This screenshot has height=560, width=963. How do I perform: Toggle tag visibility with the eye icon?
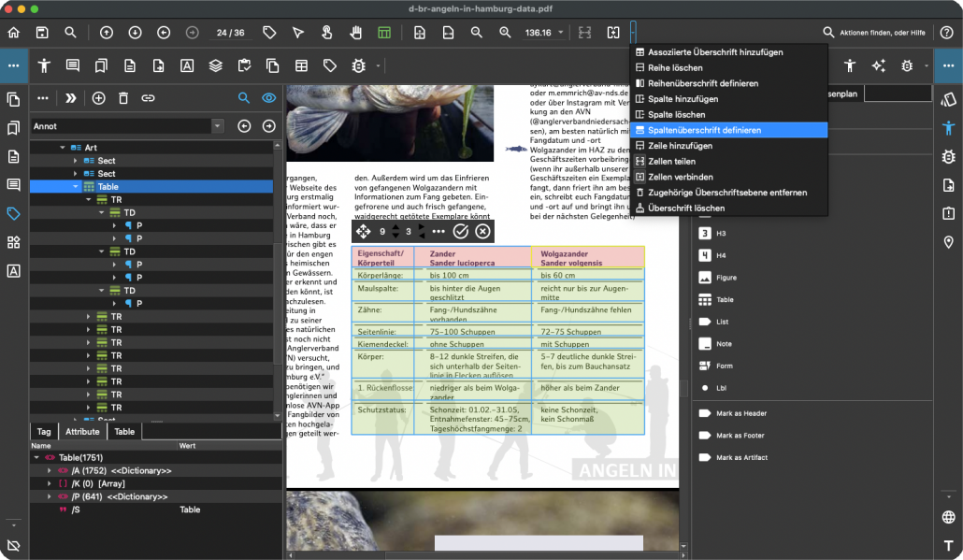pyautogui.click(x=268, y=97)
